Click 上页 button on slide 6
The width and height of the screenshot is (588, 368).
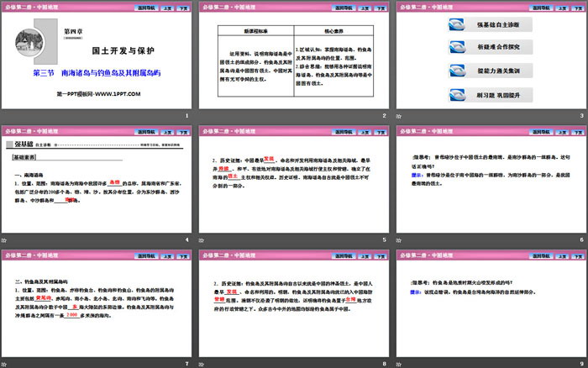click(x=562, y=132)
